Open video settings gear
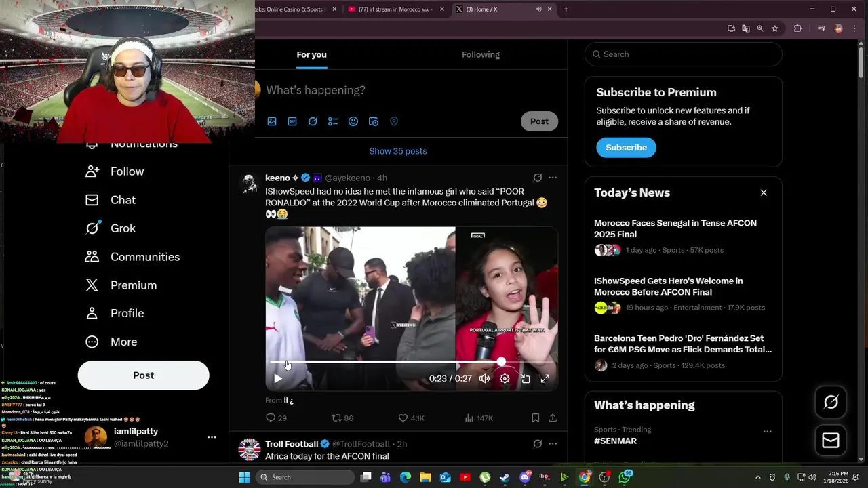This screenshot has width=868, height=488. pos(505,378)
